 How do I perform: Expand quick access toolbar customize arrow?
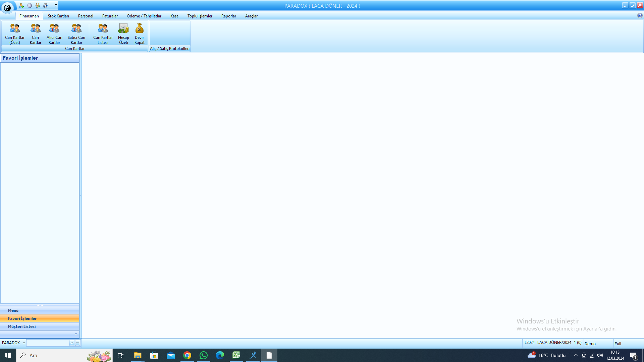(56, 6)
